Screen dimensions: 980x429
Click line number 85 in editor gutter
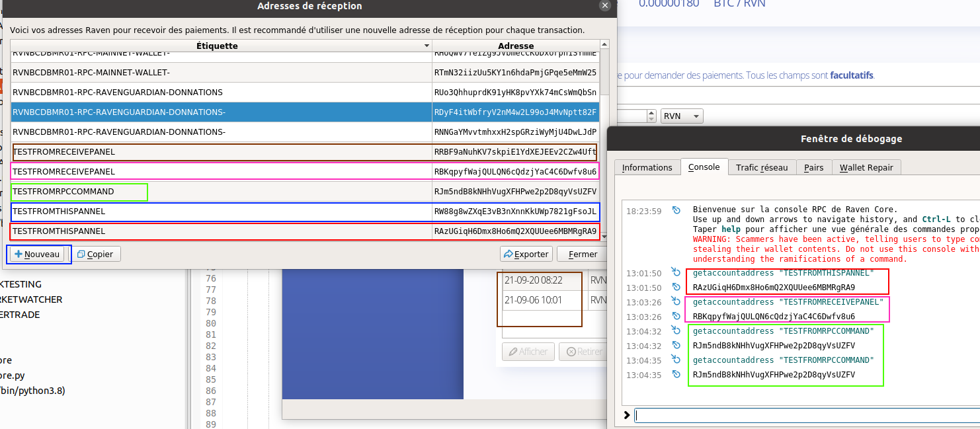[211, 379]
